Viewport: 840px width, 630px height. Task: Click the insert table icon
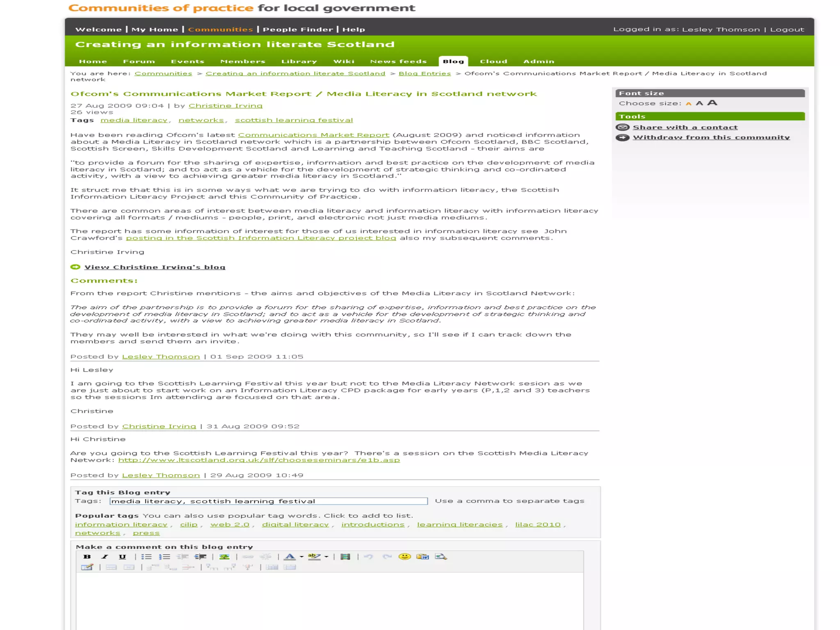(87, 567)
